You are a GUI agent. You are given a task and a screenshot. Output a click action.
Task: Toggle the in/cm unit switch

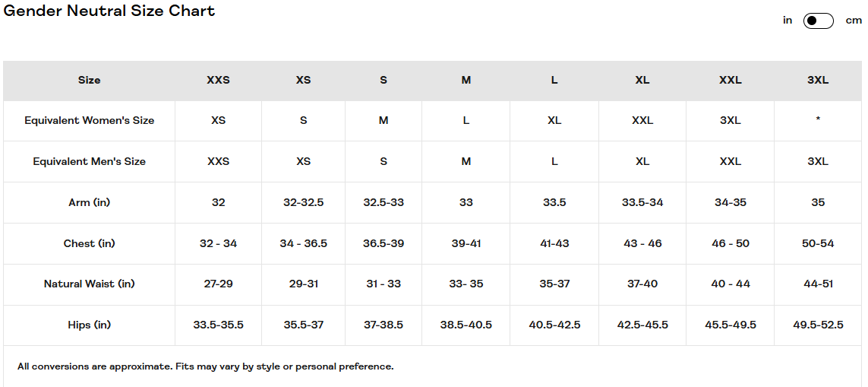818,21
